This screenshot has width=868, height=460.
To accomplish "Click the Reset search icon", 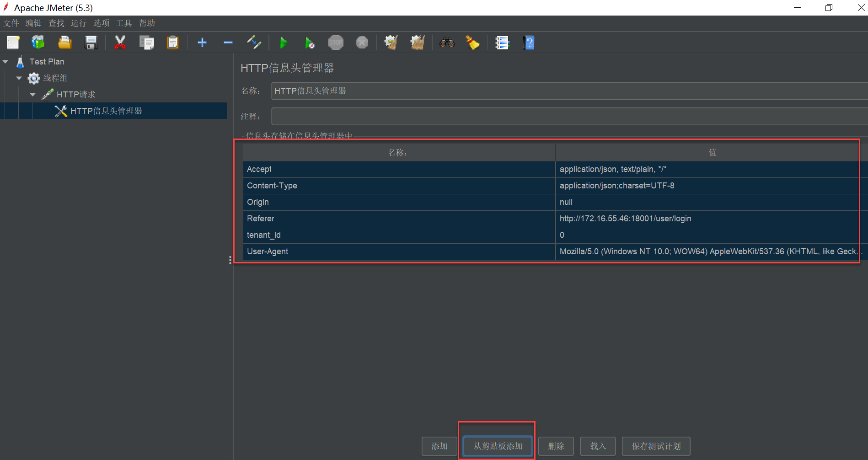I will tap(473, 43).
